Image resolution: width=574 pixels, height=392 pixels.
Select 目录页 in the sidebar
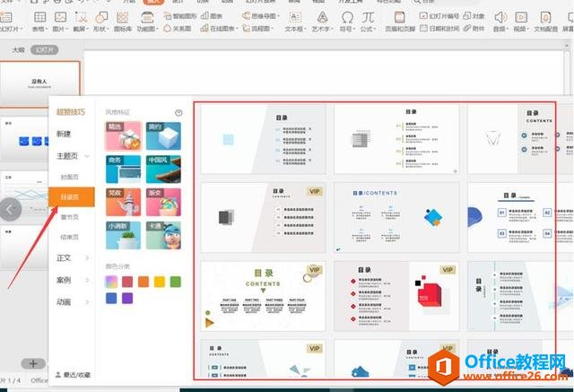tap(70, 195)
